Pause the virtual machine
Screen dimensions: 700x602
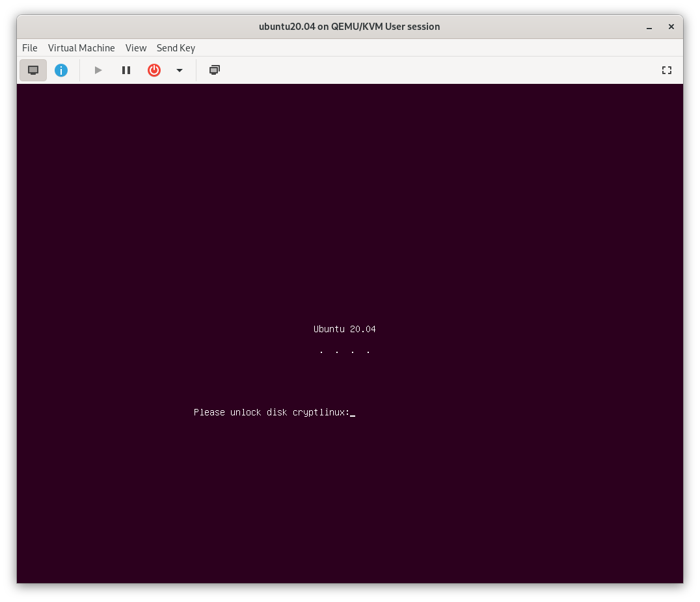126,70
